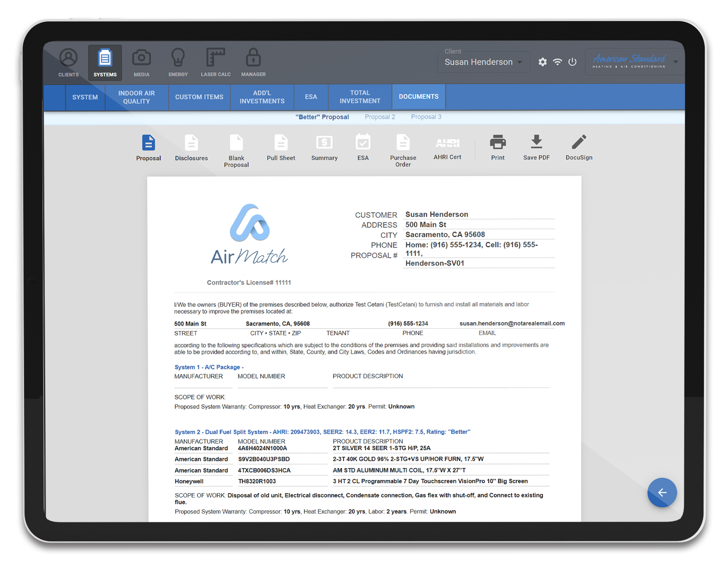
Task: Select the Media camera icon
Action: pyautogui.click(x=141, y=62)
